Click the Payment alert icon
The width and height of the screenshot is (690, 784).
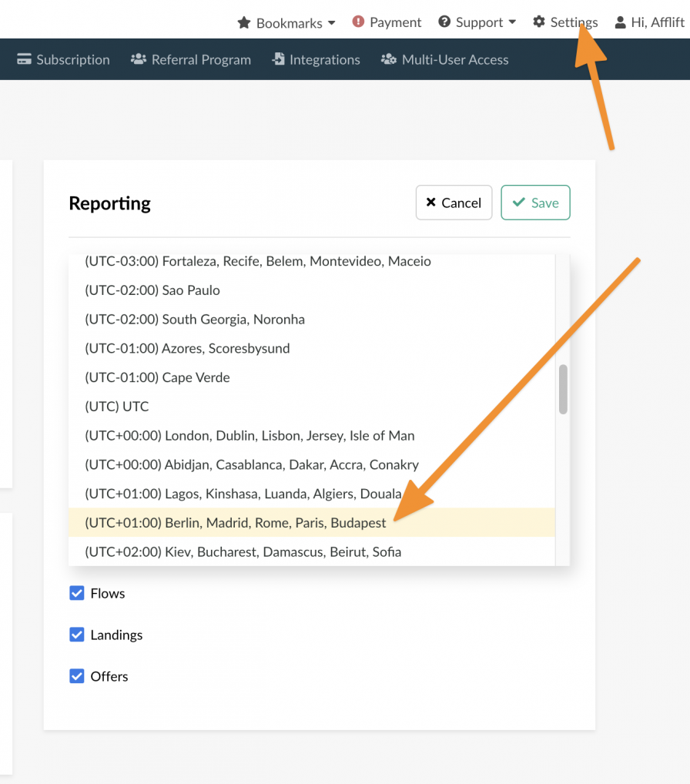point(358,22)
